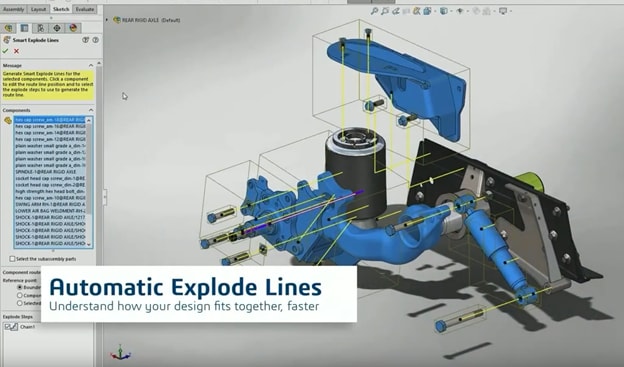The image size is (624, 367).
Task: Select socket head cap screw_din-1 entry
Action: point(50,178)
